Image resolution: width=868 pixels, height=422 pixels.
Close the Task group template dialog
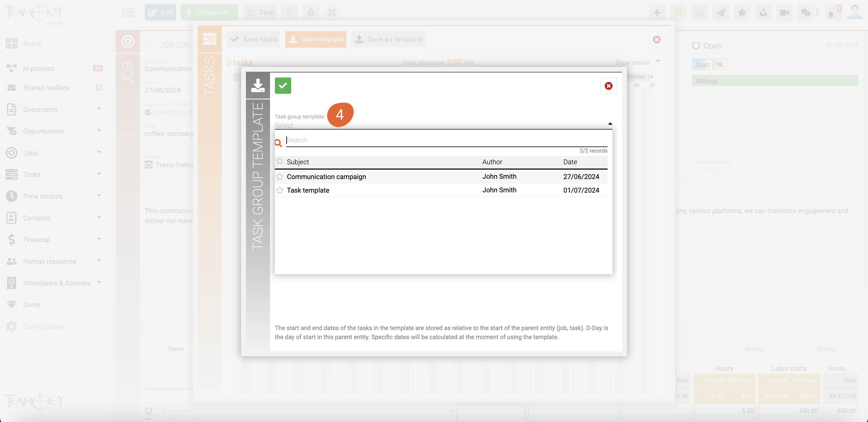click(x=608, y=86)
